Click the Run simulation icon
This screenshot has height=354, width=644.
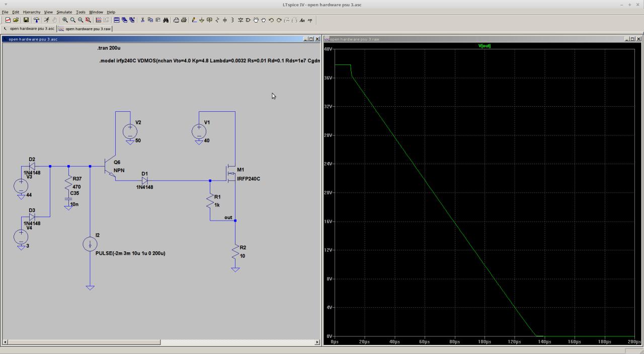[46, 20]
